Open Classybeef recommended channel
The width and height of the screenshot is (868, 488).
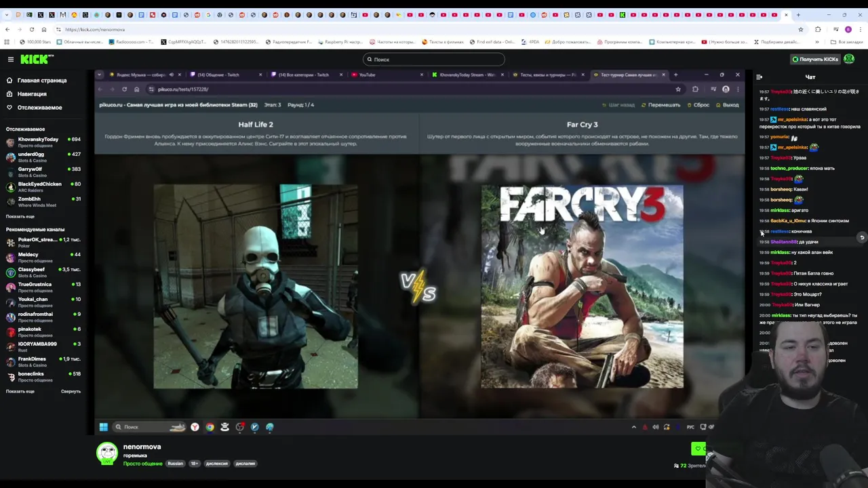(x=43, y=272)
